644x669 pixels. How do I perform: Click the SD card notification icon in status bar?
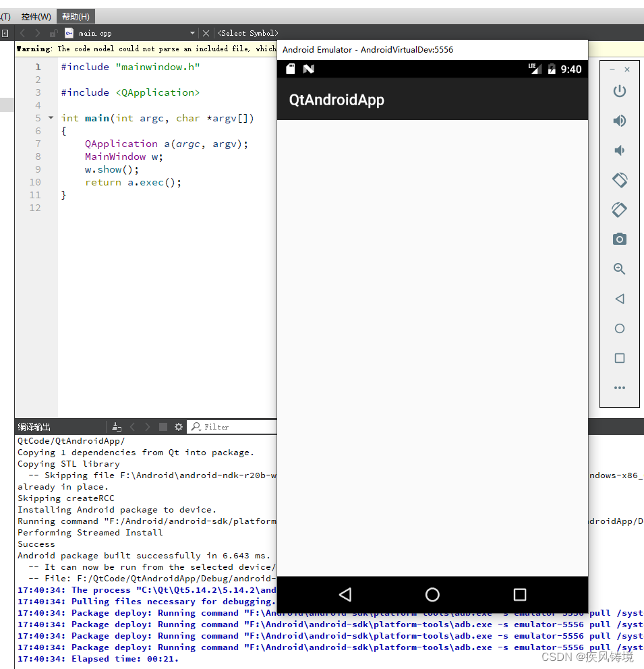tap(291, 69)
